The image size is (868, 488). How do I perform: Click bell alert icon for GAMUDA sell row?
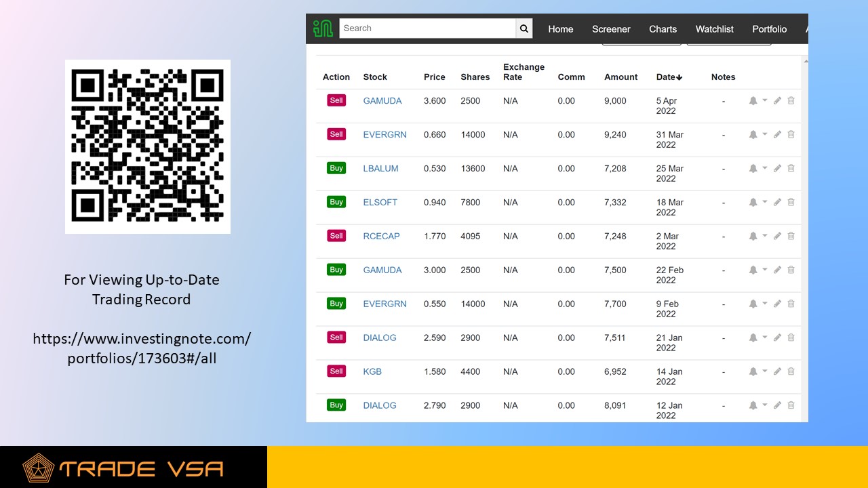753,101
